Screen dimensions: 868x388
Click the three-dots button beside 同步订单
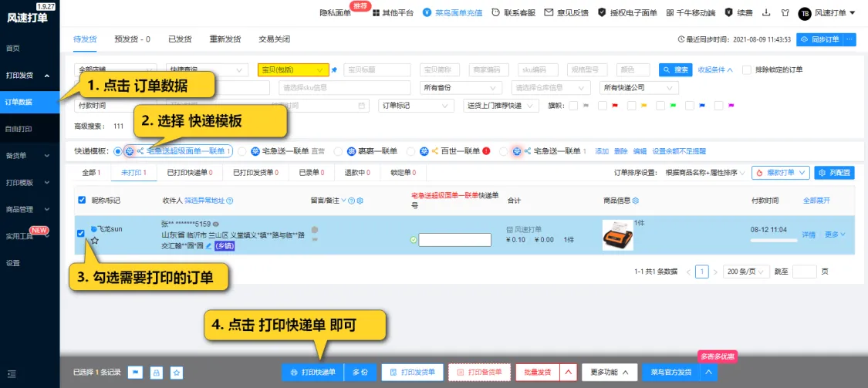[851, 40]
